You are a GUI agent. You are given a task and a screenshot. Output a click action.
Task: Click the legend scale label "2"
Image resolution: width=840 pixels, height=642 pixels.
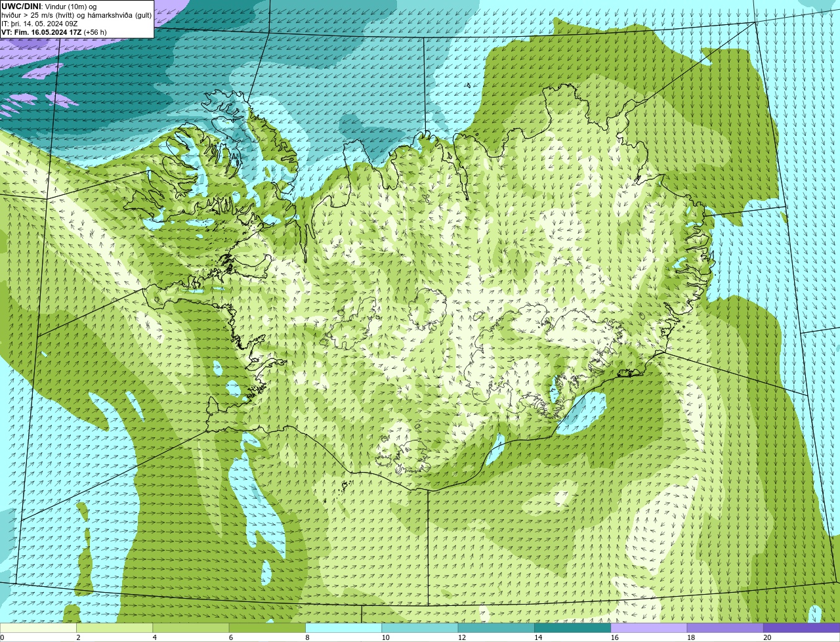tap(78, 637)
